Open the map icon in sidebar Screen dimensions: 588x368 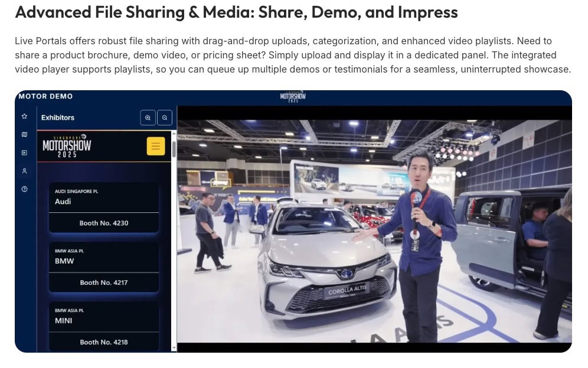(x=24, y=134)
